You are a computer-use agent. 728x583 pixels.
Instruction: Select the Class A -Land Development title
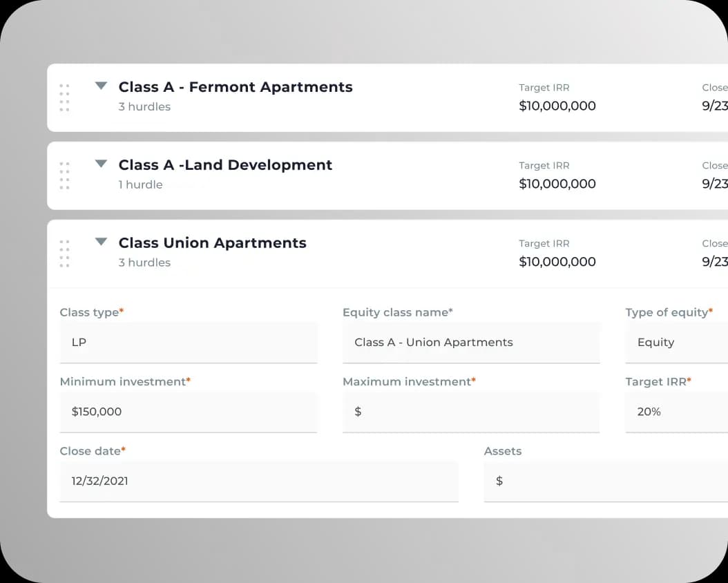tap(225, 165)
